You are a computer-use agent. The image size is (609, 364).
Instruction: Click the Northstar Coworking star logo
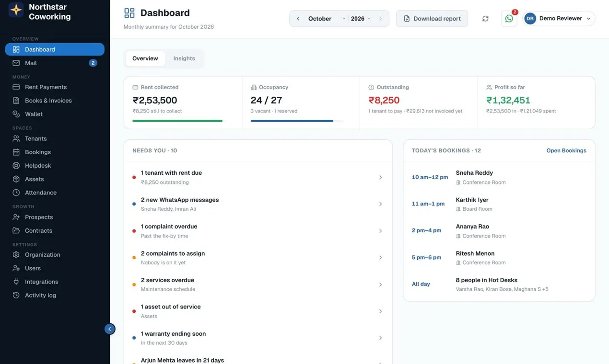click(16, 10)
